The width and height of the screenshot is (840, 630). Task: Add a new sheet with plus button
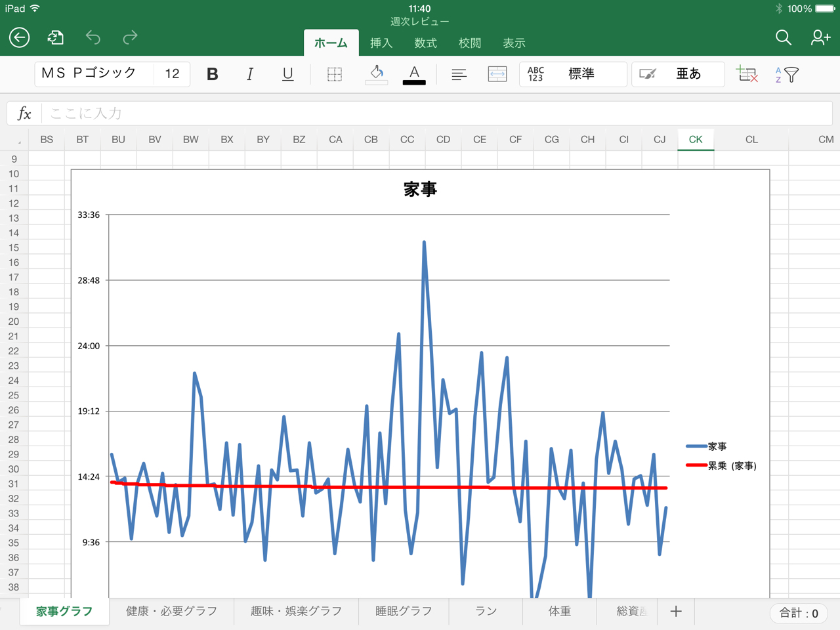676,612
